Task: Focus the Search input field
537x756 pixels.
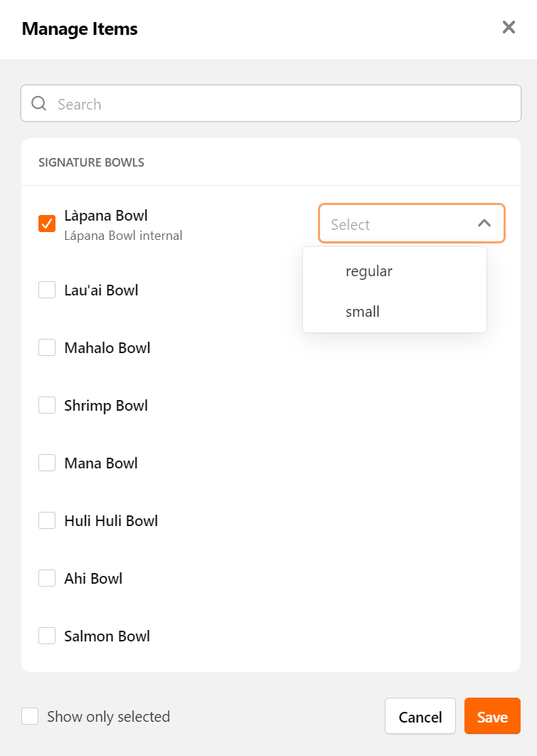Action: (271, 103)
